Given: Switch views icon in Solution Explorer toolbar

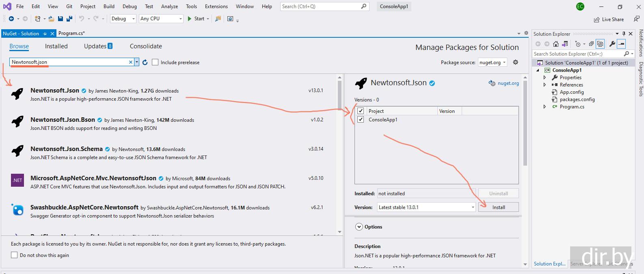Looking at the screenshot, I should click(565, 44).
